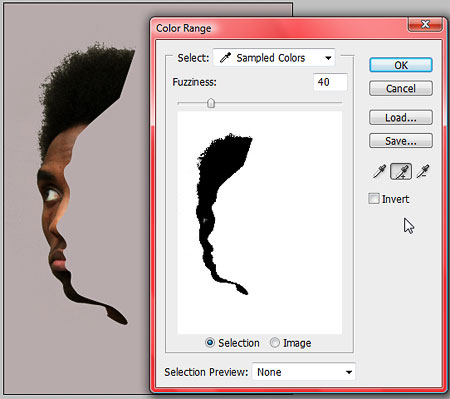Enable the Invert checkbox
This screenshot has width=450, height=399.
tap(374, 199)
